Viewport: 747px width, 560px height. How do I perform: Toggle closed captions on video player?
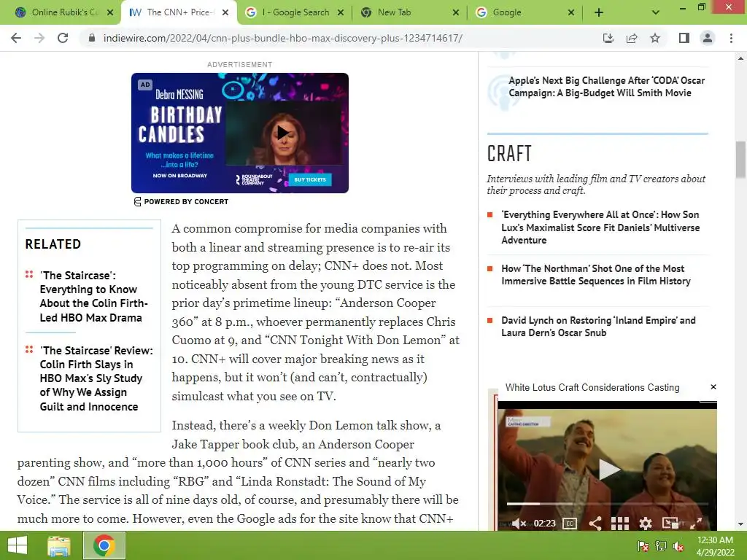570,524
